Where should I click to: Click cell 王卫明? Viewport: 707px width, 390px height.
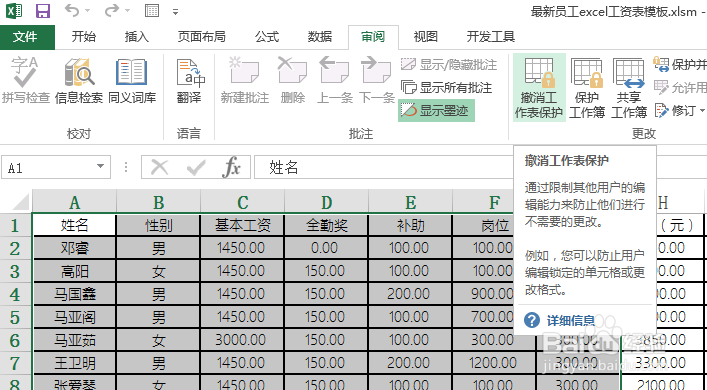(74, 363)
